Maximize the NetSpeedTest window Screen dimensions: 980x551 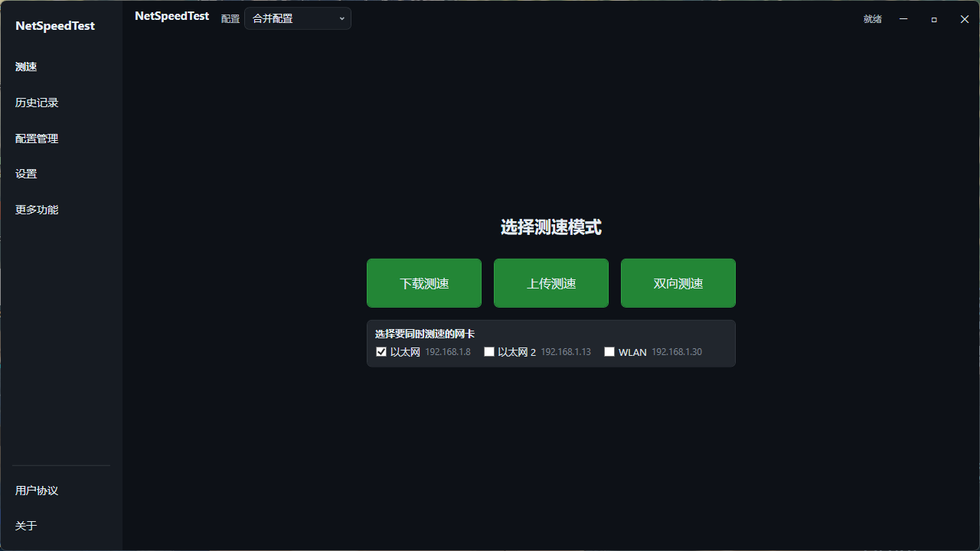coord(934,19)
